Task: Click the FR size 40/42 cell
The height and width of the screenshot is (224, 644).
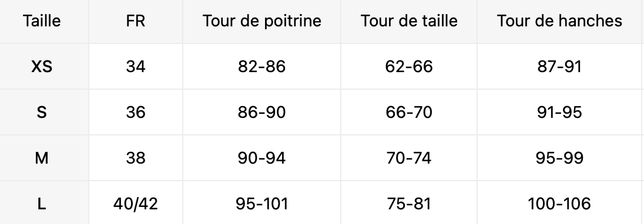Action: [x=136, y=203]
